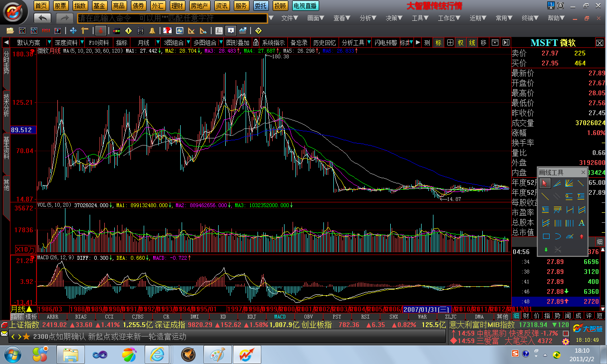Click the F10资料 button

coord(99,43)
